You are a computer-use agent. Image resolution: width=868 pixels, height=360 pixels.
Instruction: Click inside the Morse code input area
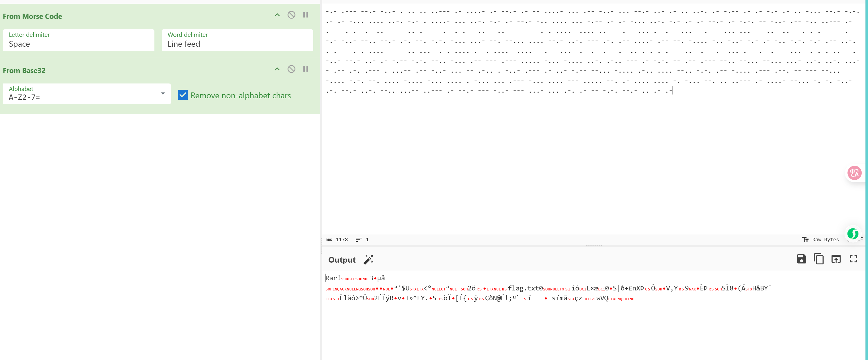pos(593,152)
